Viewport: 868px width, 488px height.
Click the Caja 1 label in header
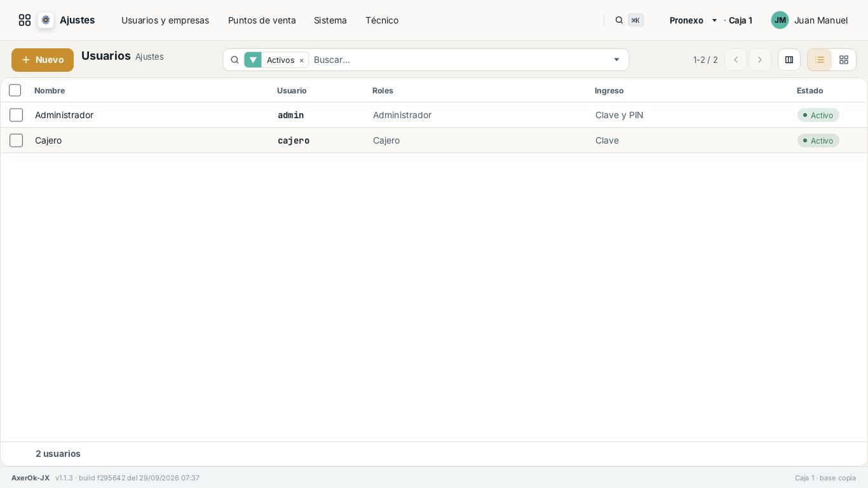coord(740,20)
